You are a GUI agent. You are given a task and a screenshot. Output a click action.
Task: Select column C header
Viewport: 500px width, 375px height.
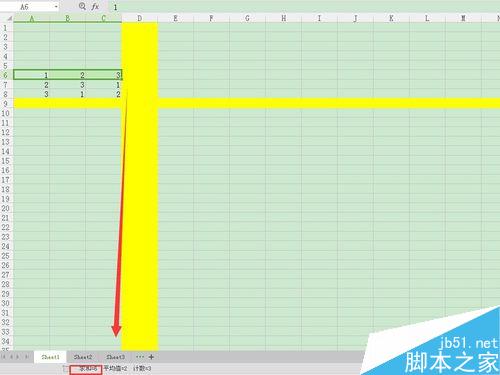tap(104, 18)
